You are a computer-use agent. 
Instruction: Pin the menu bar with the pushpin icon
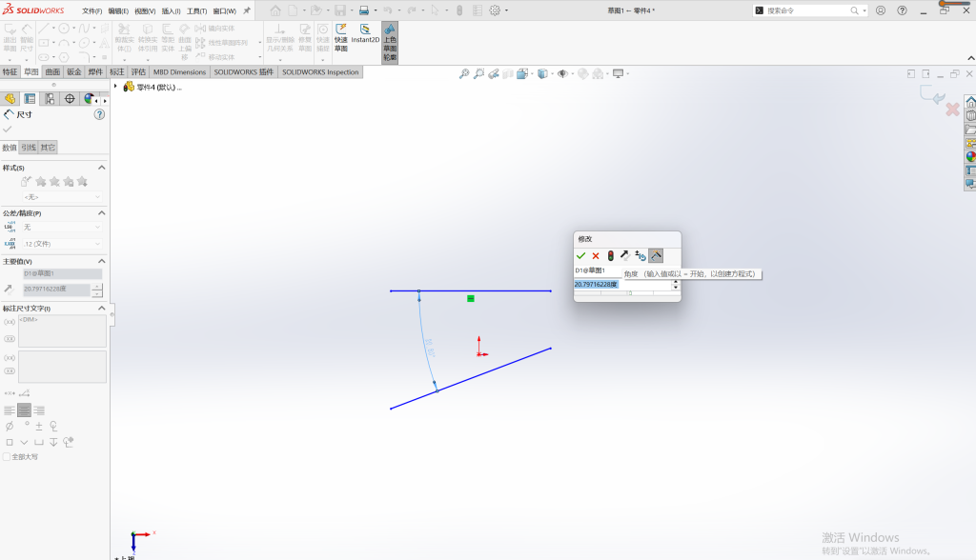(x=247, y=10)
